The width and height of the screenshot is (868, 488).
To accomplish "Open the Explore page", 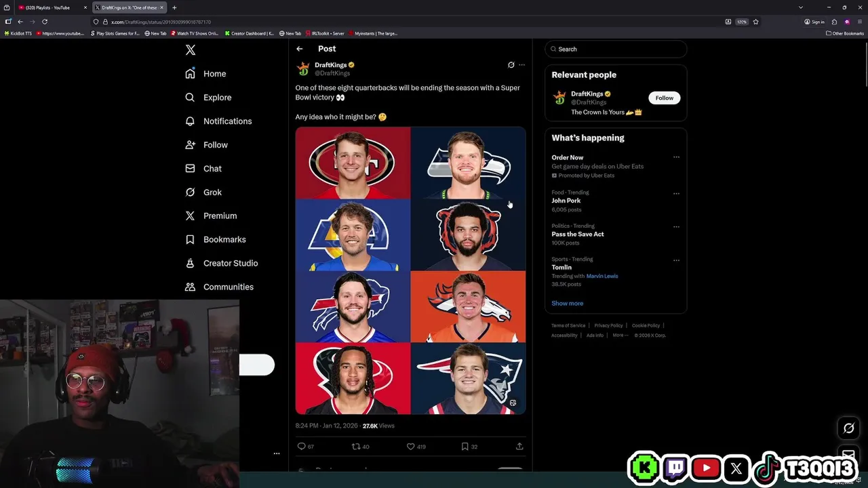I will coord(209,98).
